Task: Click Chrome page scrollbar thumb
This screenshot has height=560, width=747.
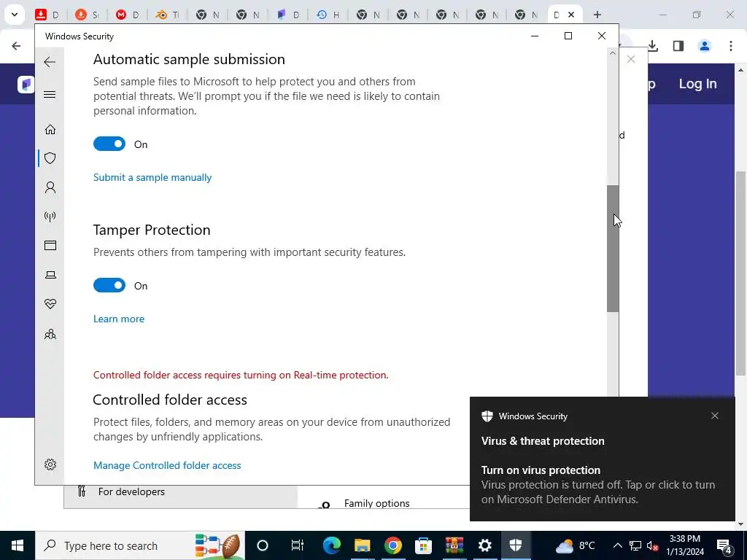Action: point(740,274)
